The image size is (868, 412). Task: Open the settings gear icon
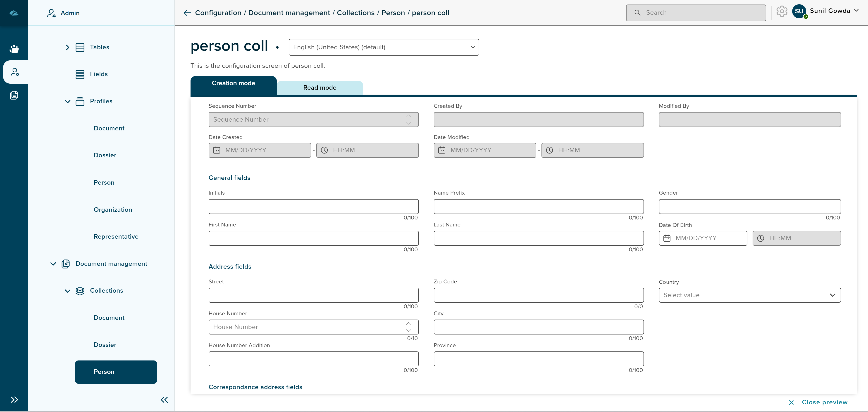coord(782,12)
